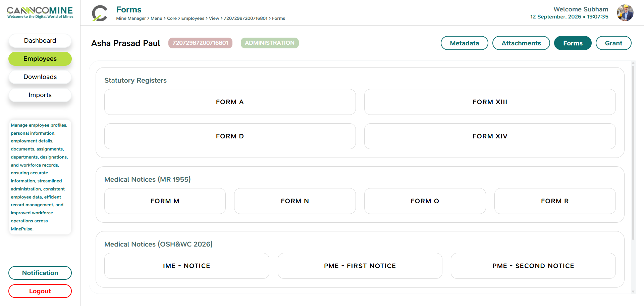Select Employees in the sidebar
Image resolution: width=644 pixels, height=306 pixels.
click(x=40, y=59)
